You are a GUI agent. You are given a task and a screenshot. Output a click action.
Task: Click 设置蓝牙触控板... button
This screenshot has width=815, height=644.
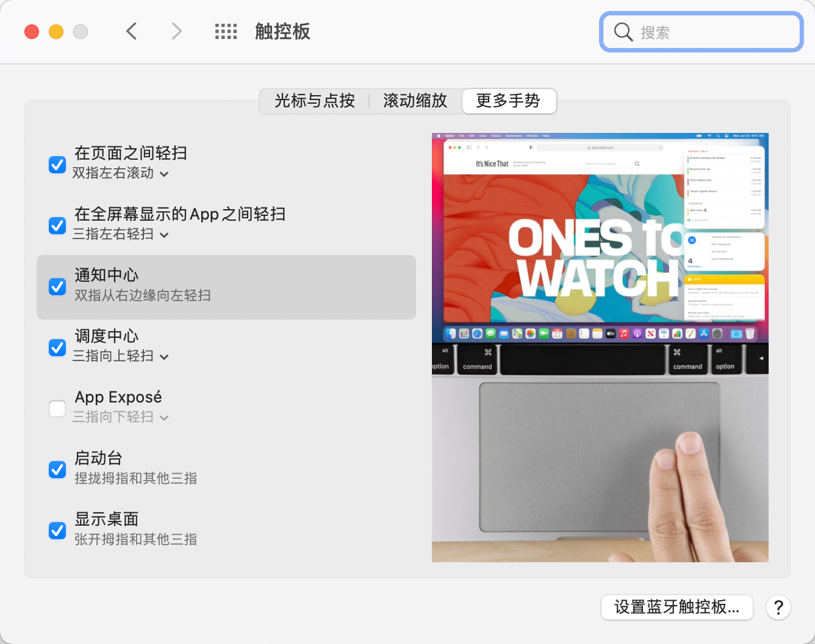(677, 607)
